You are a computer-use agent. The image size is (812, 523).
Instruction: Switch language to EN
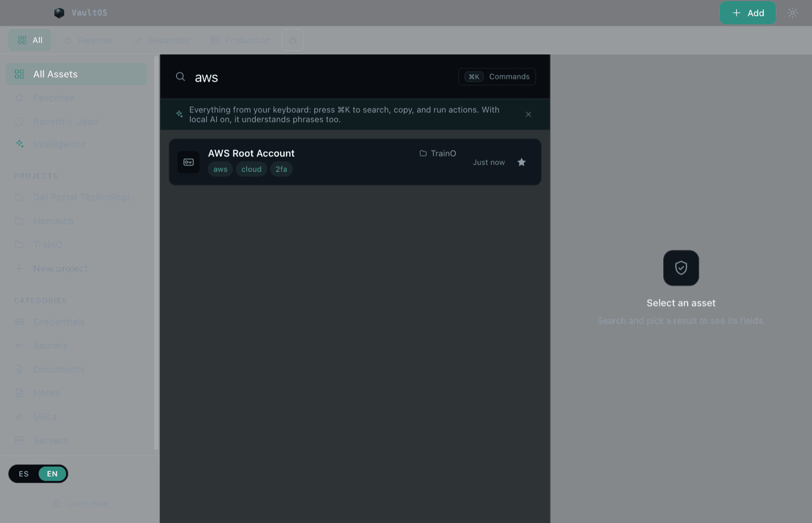point(52,474)
